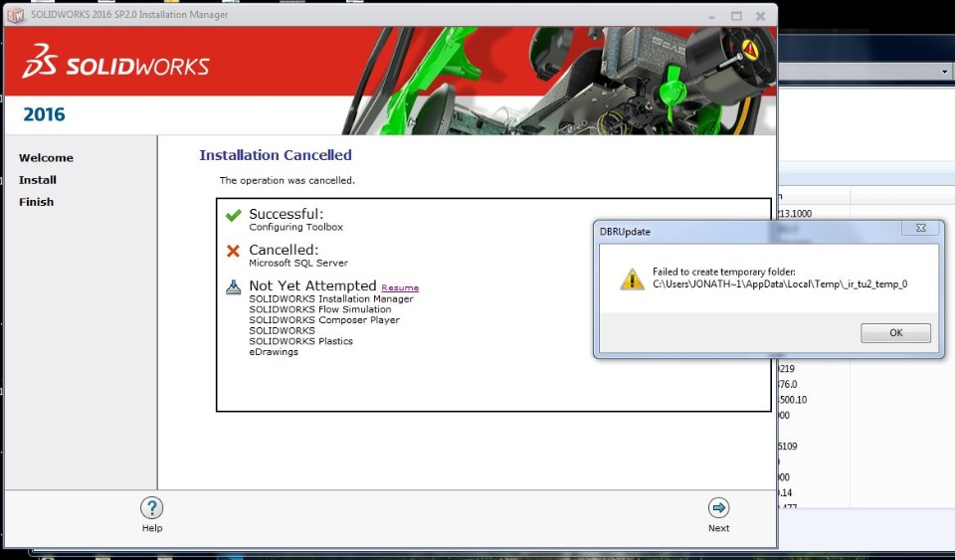Close the SOLIDWORKS Installation Manager window

coord(761,16)
